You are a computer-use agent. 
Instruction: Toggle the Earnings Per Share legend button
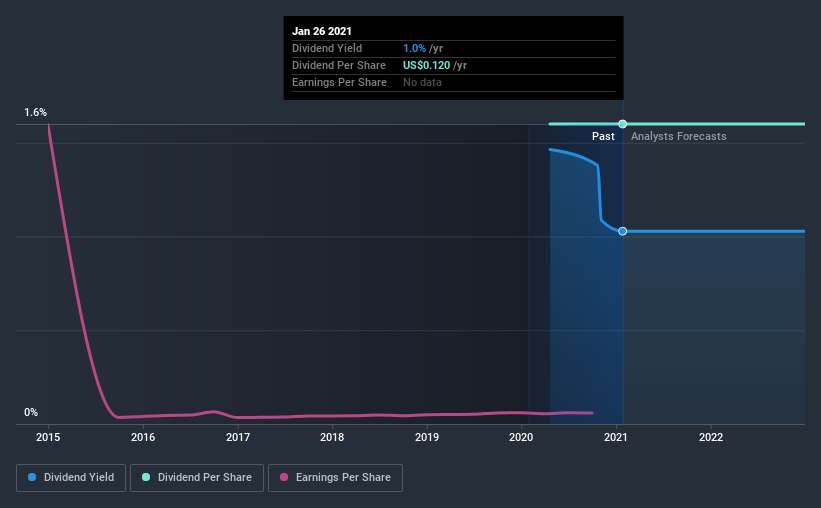coord(335,478)
